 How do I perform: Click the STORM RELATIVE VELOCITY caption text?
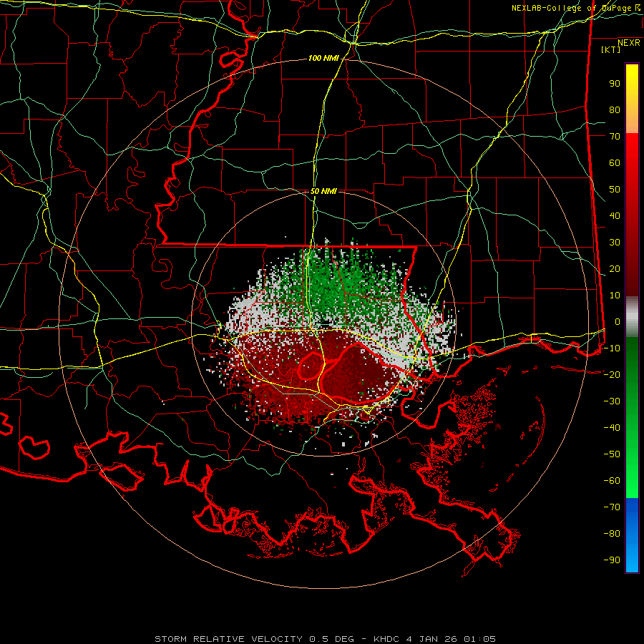(228, 639)
